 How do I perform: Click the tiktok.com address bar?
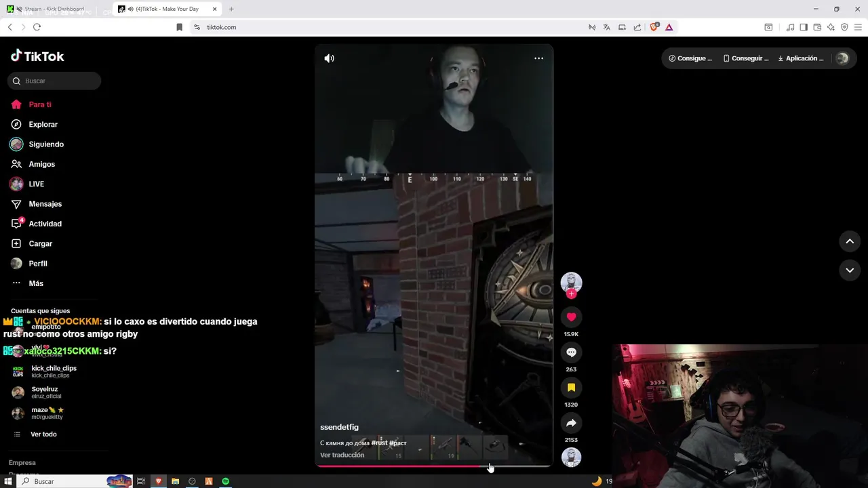click(222, 27)
